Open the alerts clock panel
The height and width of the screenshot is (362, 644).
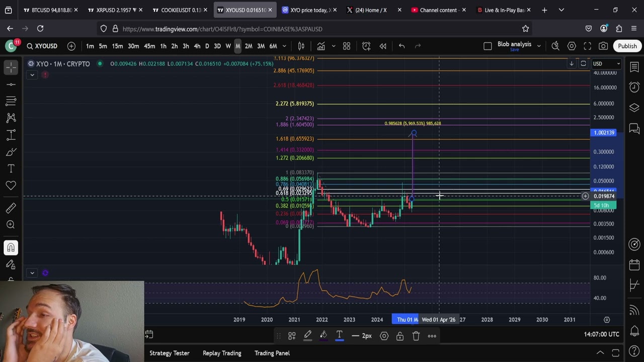(x=634, y=87)
